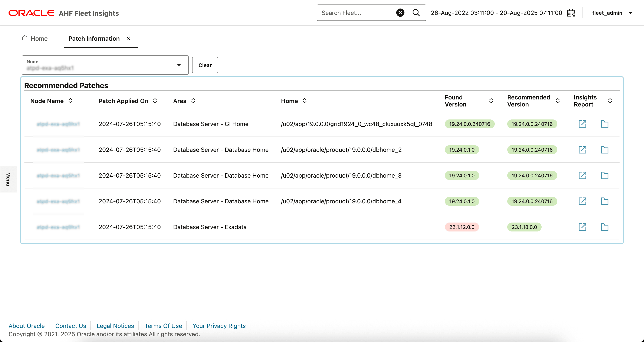This screenshot has height=342, width=644.
Task: Open Insights Report for the GI Home row
Action: pyautogui.click(x=582, y=124)
